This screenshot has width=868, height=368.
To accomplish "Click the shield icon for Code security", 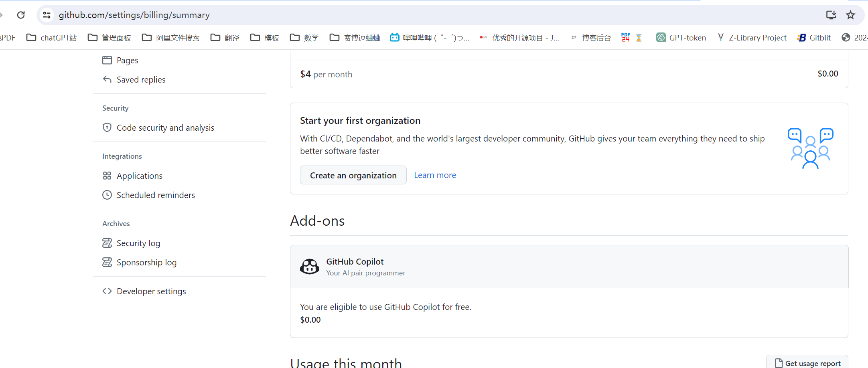I will coord(107,127).
